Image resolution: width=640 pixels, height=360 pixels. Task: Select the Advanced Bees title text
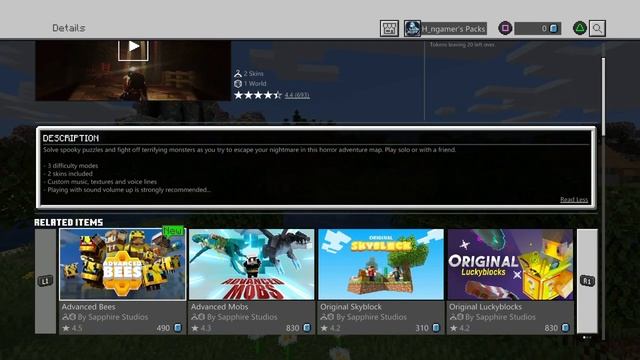pos(89,307)
